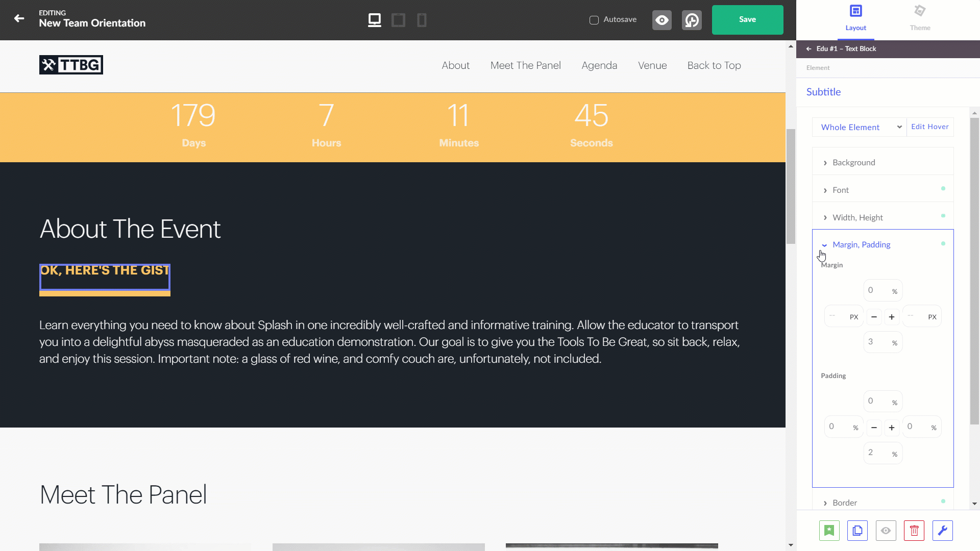
Task: Click the Subtitle element title
Action: point(823,92)
